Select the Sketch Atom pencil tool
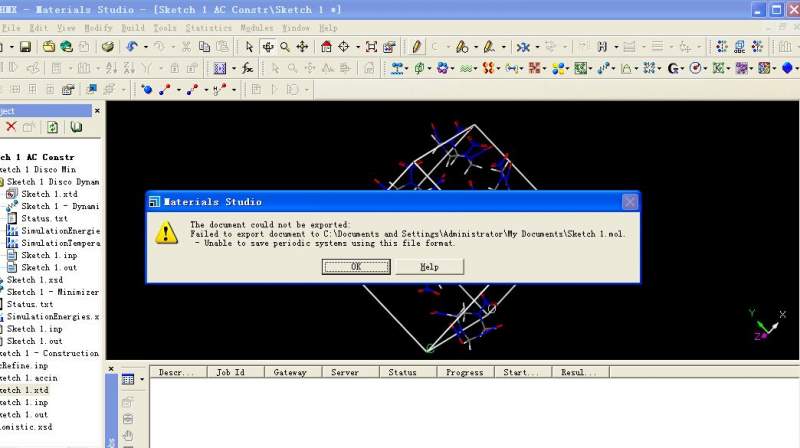 pos(416,47)
